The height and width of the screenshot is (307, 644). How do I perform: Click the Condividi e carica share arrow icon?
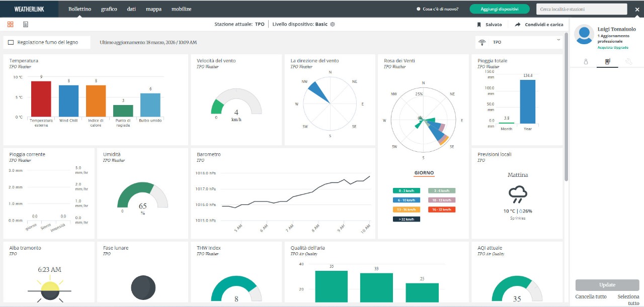(x=518, y=25)
